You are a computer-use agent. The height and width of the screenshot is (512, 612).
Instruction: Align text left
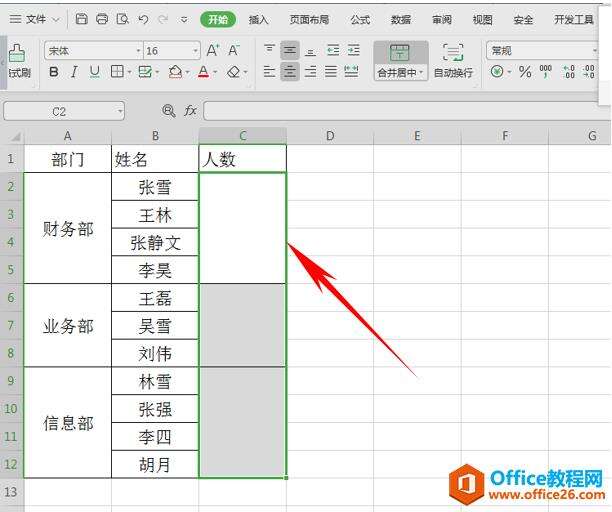[x=269, y=72]
